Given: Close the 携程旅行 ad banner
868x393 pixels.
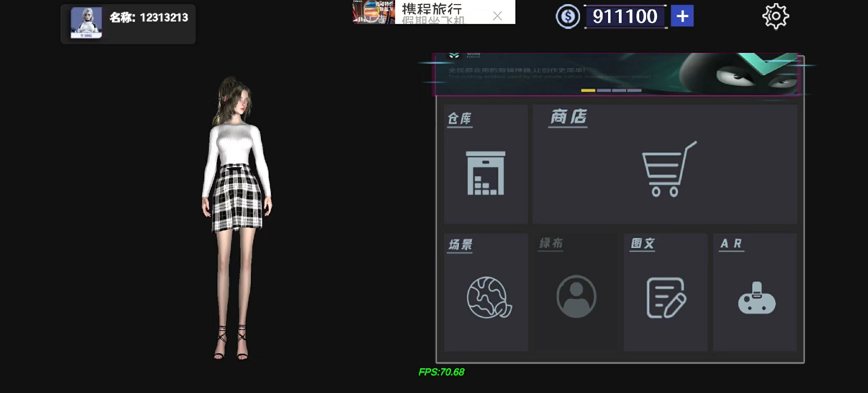Looking at the screenshot, I should tap(497, 16).
